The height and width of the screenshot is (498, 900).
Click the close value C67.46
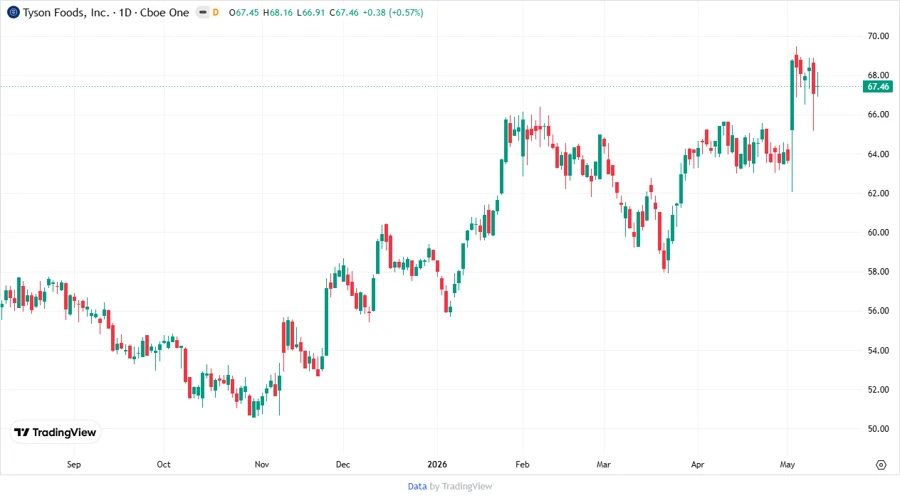tap(344, 12)
